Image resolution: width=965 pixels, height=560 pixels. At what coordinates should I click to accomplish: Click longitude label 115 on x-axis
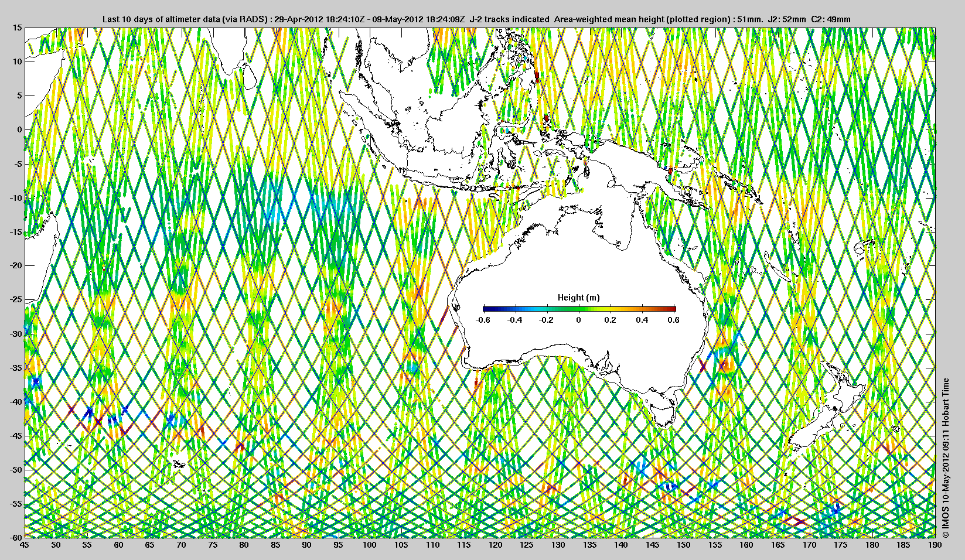[463, 545]
